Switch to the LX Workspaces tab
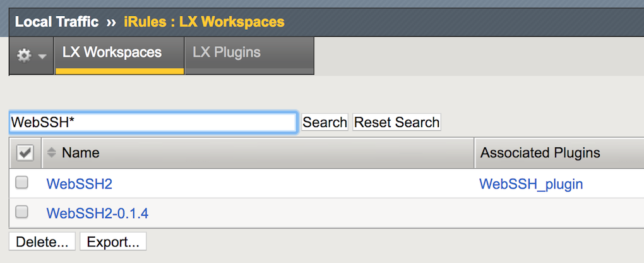This screenshot has width=644, height=263. coord(112,52)
